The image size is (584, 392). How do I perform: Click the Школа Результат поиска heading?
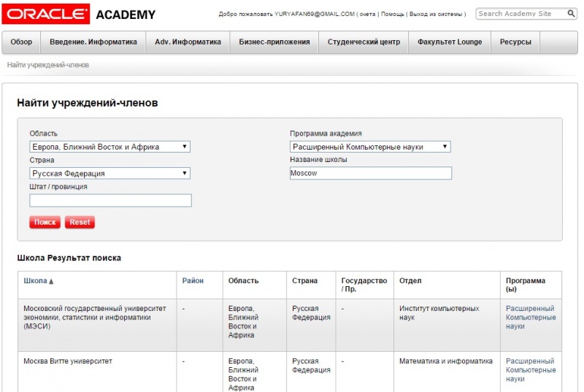point(69,258)
